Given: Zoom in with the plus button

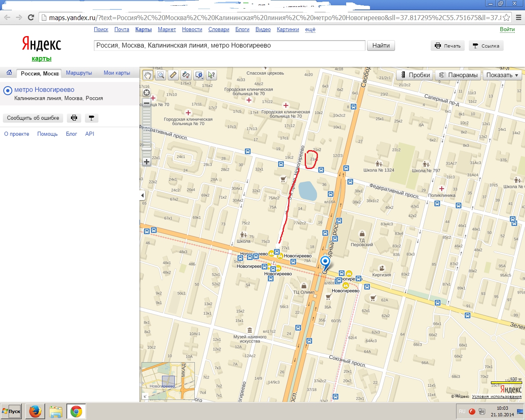Looking at the screenshot, I should tap(146, 162).
